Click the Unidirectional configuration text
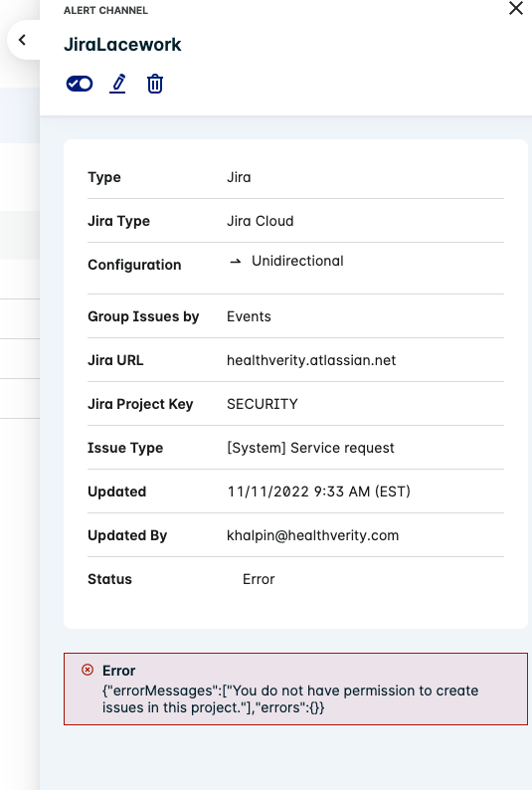Viewport: 532px width, 790px height. [297, 261]
